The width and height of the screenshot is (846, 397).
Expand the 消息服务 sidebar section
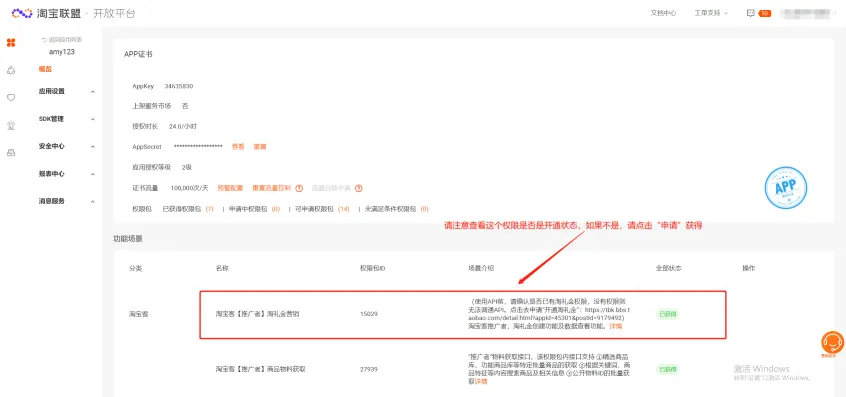pyautogui.click(x=67, y=201)
